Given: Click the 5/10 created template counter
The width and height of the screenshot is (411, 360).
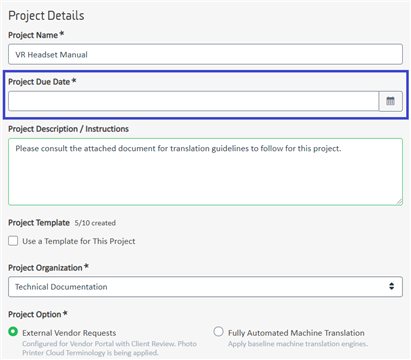Looking at the screenshot, I should [x=95, y=223].
